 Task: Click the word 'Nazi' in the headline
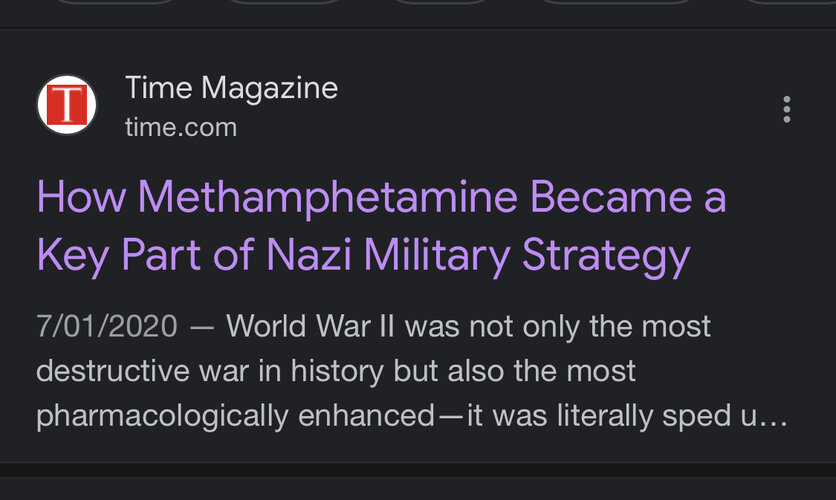point(309,255)
